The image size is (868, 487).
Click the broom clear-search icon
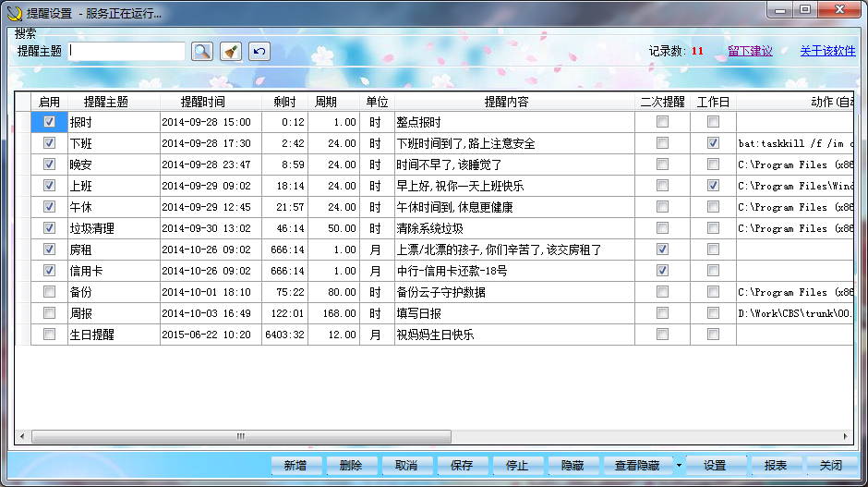231,51
